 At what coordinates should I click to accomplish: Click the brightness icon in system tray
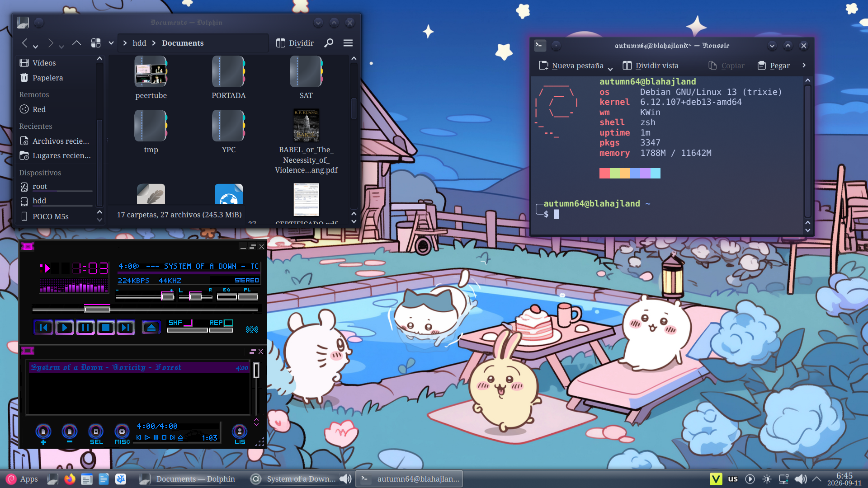767,479
